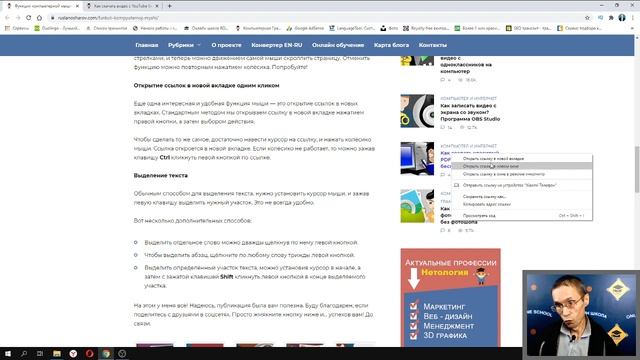Open the Фото bookmark
Screen dimensions: 640x360
click(x=389, y=29)
